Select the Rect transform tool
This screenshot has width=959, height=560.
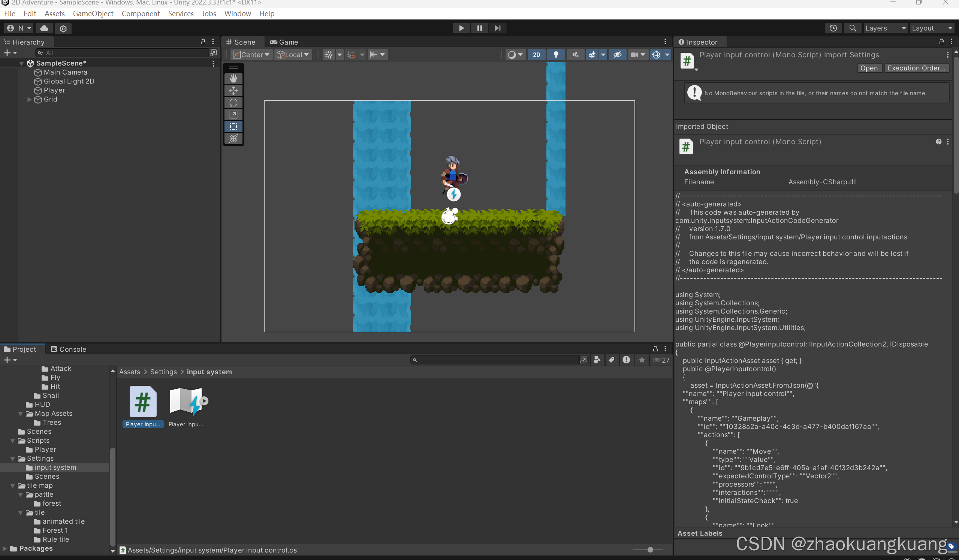point(233,127)
